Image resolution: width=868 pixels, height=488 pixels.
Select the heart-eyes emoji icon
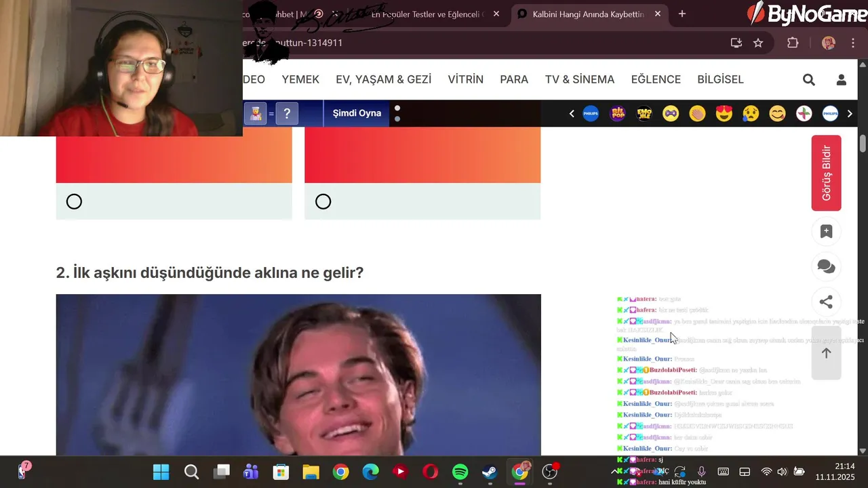tap(724, 113)
